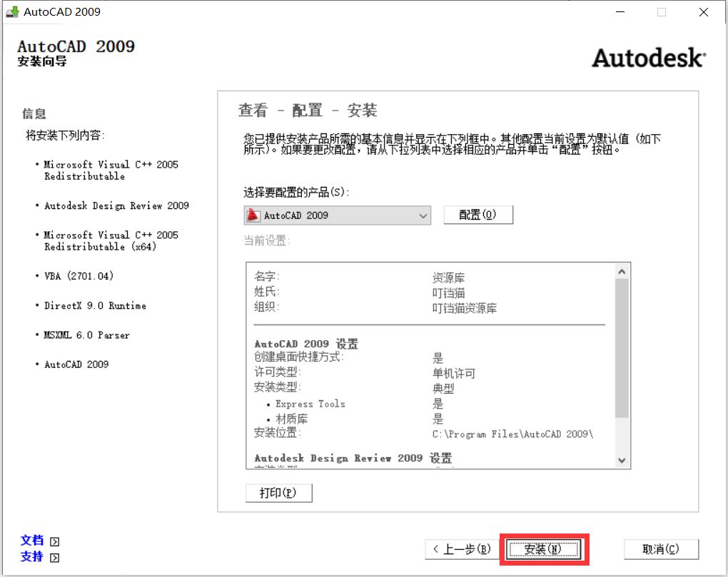
Task: Start installation with 安装(N) button
Action: [544, 549]
